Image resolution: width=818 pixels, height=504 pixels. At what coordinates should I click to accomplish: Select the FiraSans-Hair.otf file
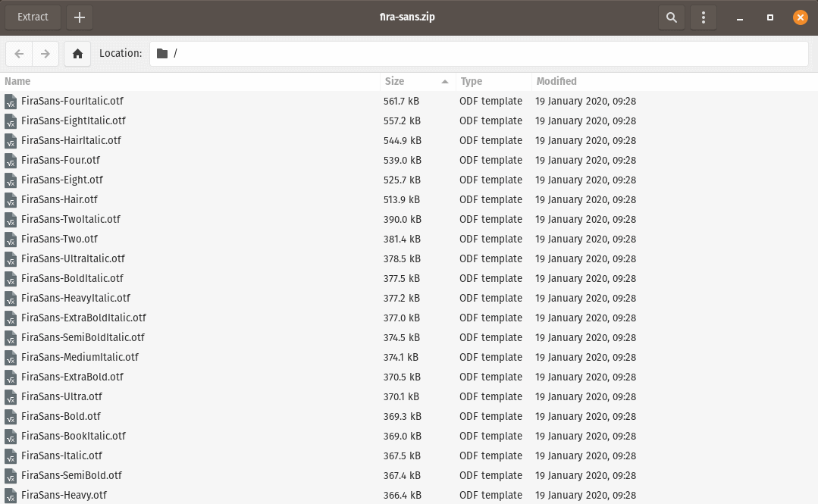click(x=59, y=200)
